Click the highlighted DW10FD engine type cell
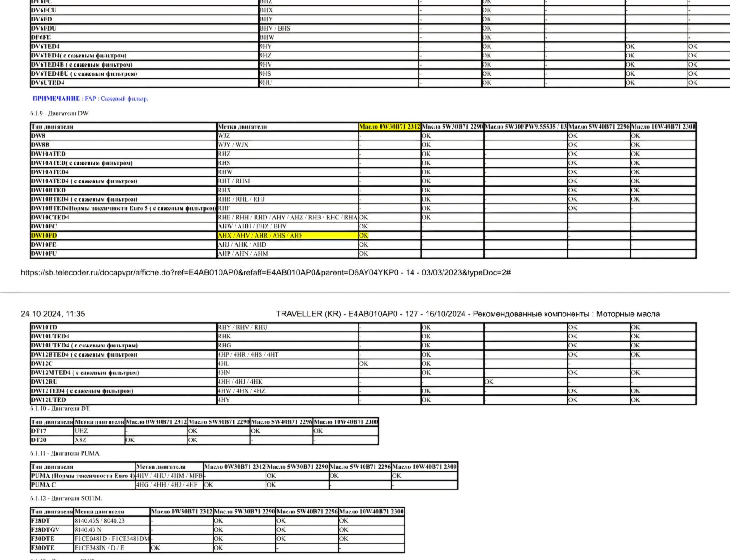 click(x=123, y=236)
